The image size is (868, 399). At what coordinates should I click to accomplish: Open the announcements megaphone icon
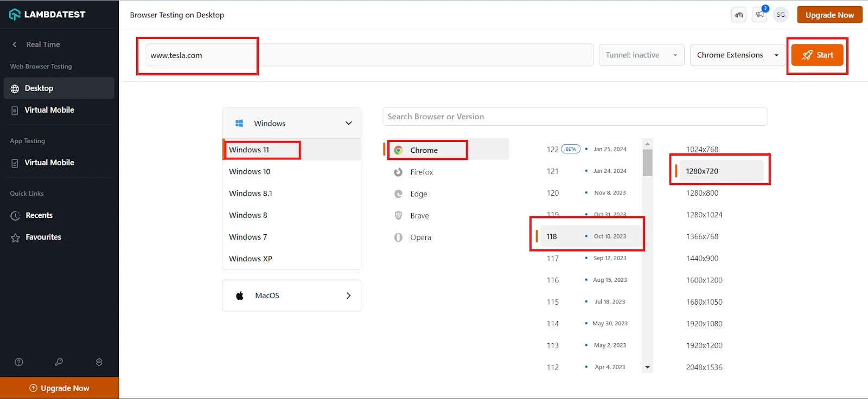coord(759,15)
